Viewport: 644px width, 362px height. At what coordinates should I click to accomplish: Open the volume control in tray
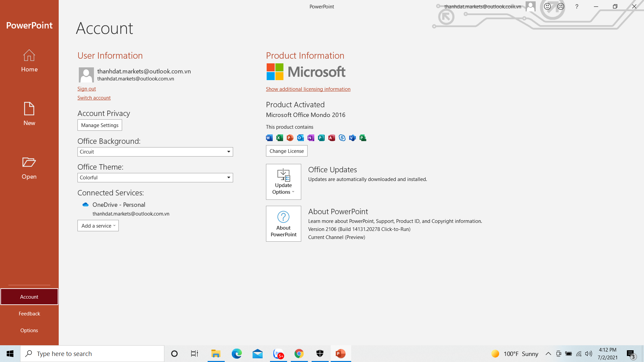(x=589, y=354)
